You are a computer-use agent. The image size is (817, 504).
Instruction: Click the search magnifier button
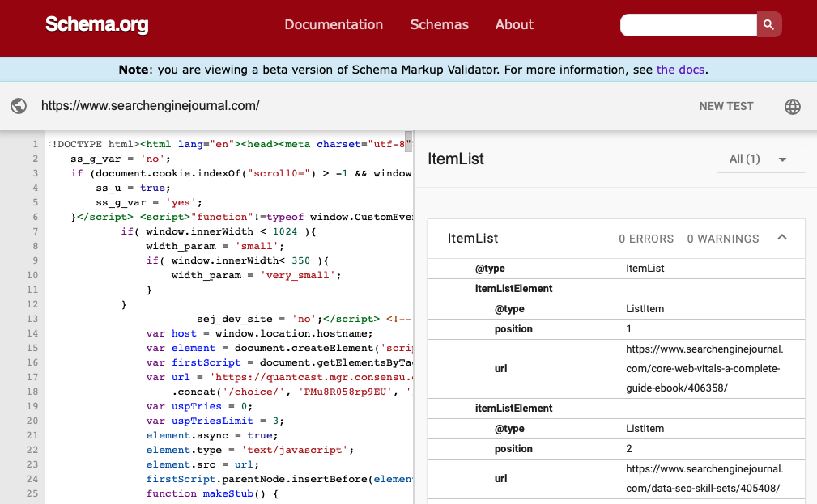coord(769,24)
